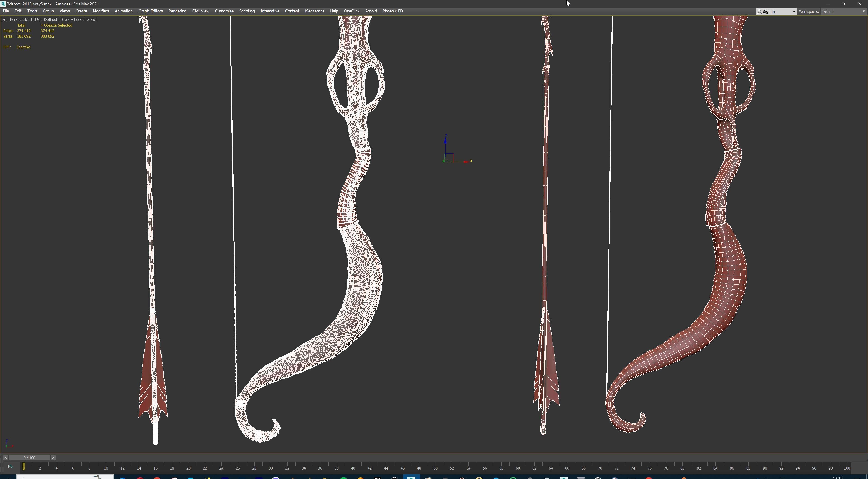
Task: Click the previous frame arrow on time slider
Action: (x=5, y=458)
